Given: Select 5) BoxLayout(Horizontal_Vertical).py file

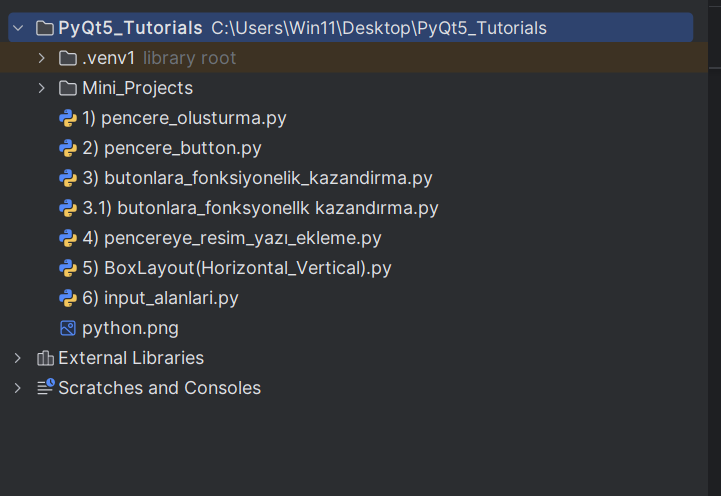Looking at the screenshot, I should point(237,268).
